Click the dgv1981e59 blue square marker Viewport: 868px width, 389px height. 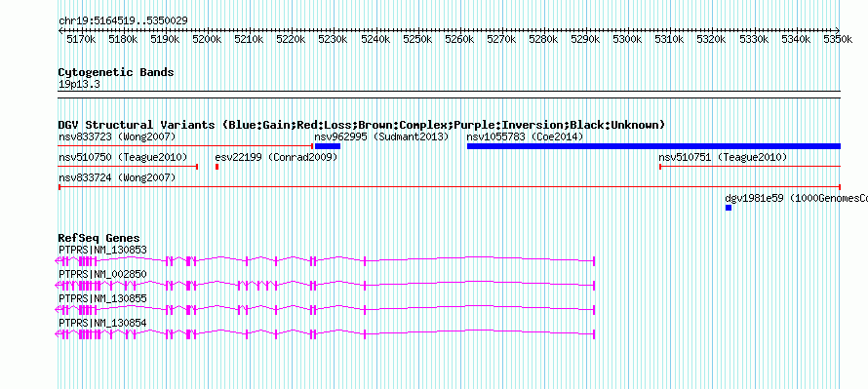click(x=729, y=208)
